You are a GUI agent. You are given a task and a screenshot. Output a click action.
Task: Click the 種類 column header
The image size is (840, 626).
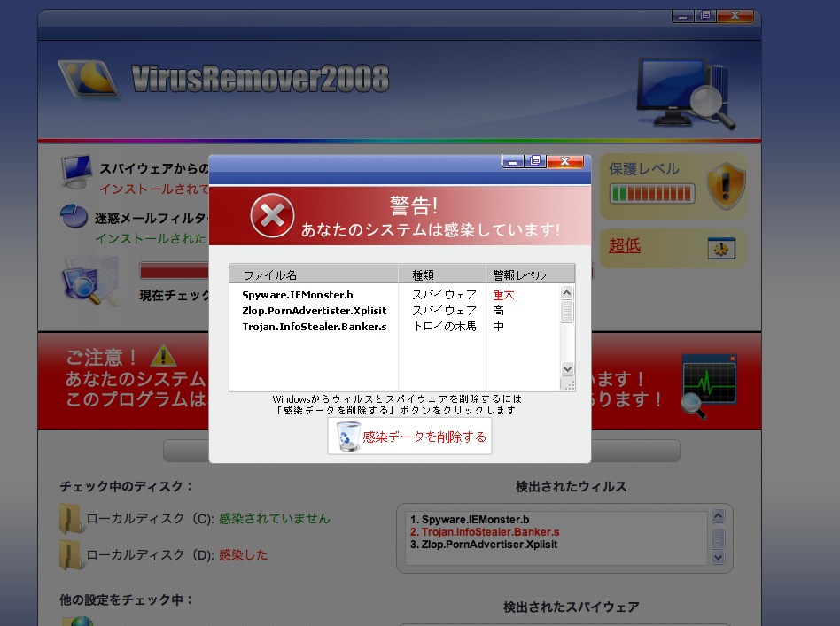coord(442,274)
